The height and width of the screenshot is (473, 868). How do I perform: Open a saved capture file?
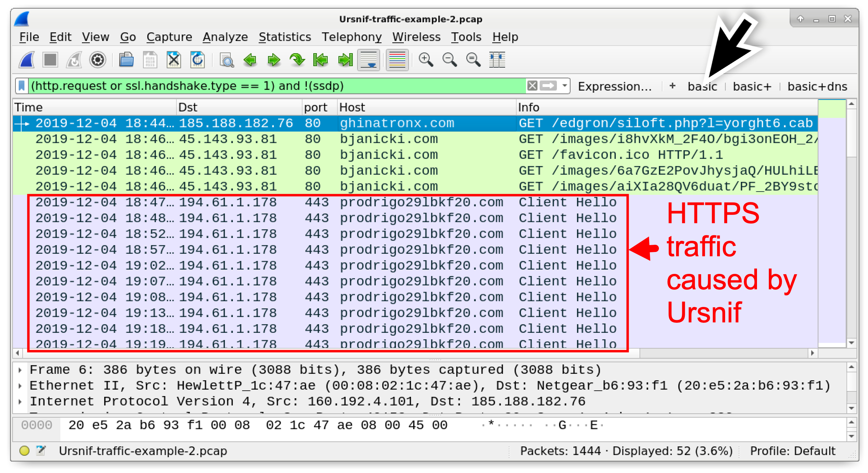click(126, 60)
